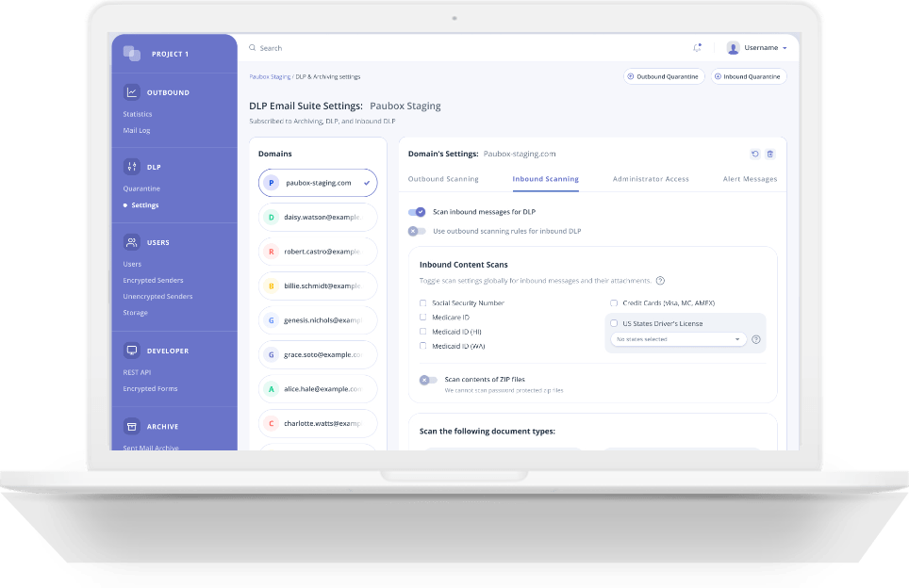Open the Username account menu arrow
This screenshot has width=909, height=588.
[x=785, y=48]
